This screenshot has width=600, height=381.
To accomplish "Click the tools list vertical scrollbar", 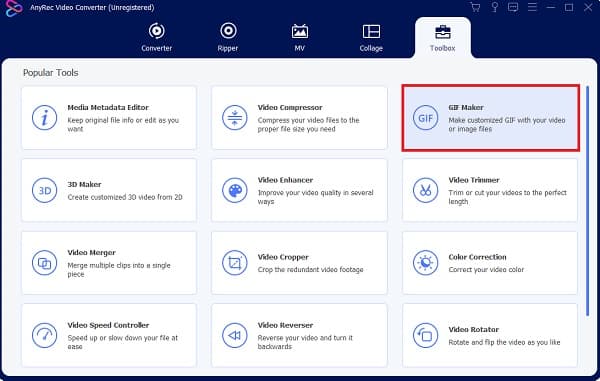I will click(587, 201).
